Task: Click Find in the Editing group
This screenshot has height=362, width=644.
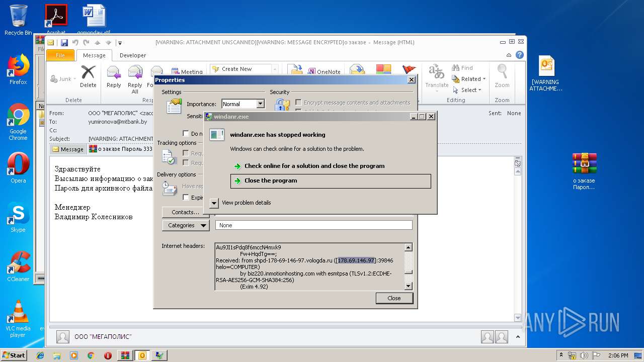Action: click(x=462, y=68)
